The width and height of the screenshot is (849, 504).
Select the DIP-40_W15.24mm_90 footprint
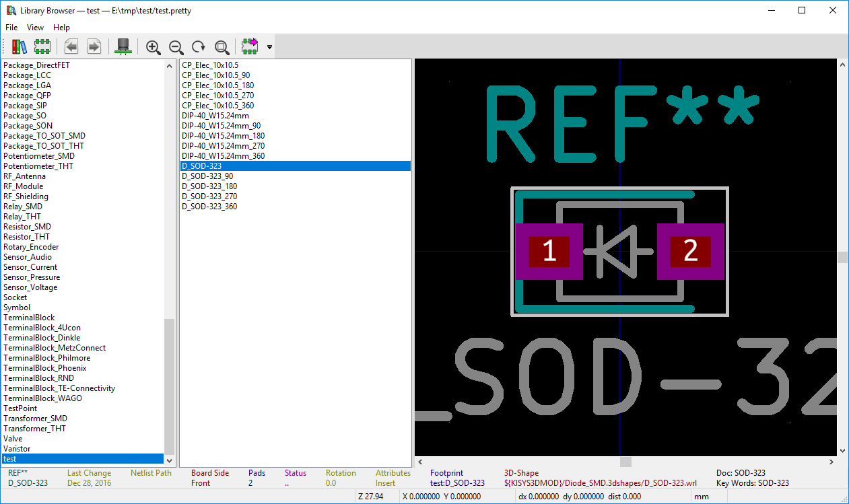tap(221, 126)
